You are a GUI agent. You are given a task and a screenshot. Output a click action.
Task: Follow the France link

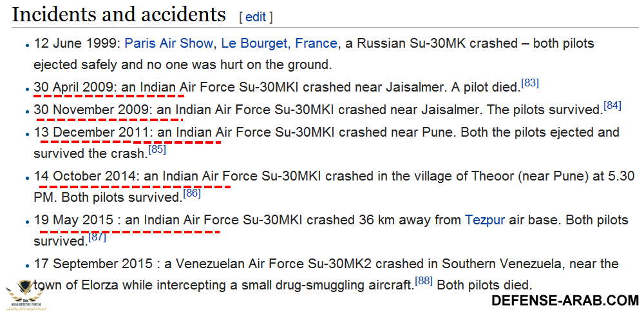coord(316,43)
